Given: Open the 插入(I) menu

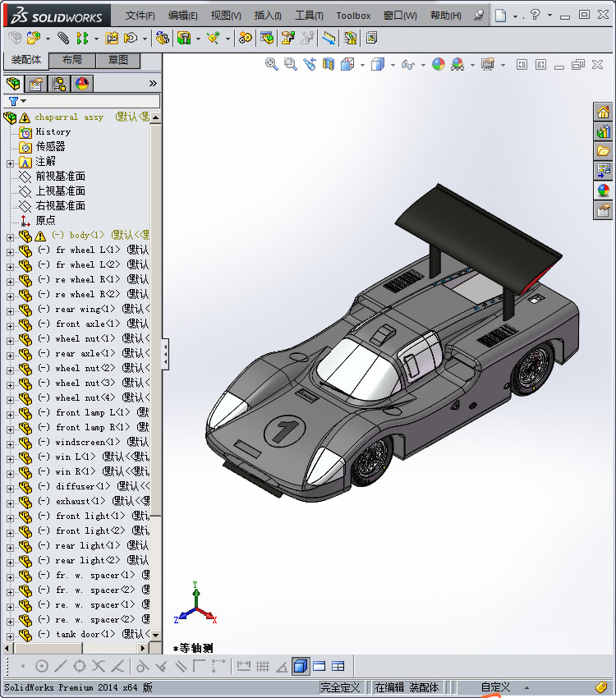Looking at the screenshot, I should click(268, 16).
